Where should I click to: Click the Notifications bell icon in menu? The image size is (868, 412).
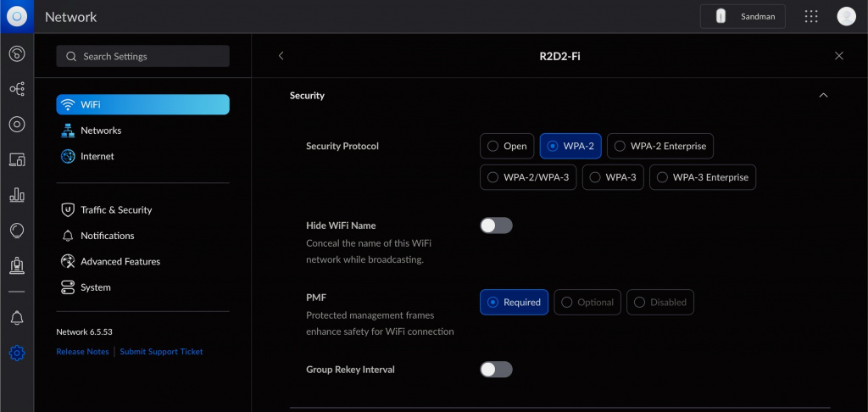click(x=68, y=236)
